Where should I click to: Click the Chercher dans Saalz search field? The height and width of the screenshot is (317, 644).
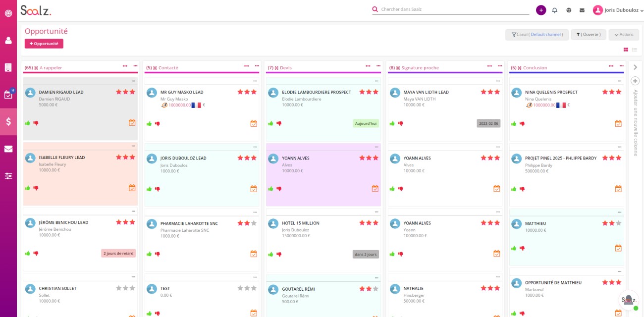point(453,9)
